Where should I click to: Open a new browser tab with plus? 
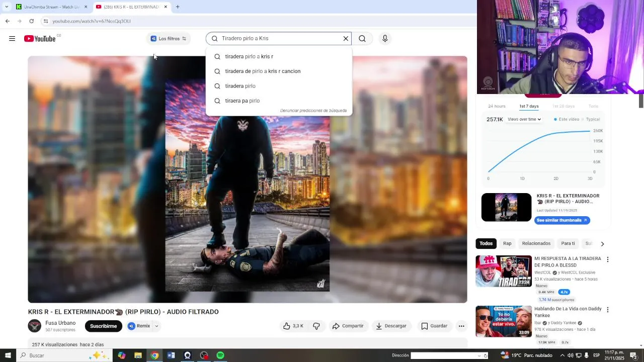178,7
